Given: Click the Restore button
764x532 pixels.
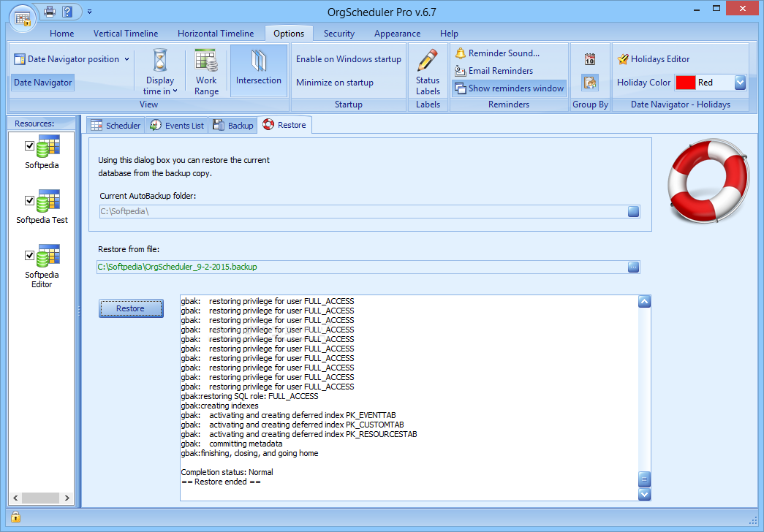Looking at the screenshot, I should coord(131,308).
